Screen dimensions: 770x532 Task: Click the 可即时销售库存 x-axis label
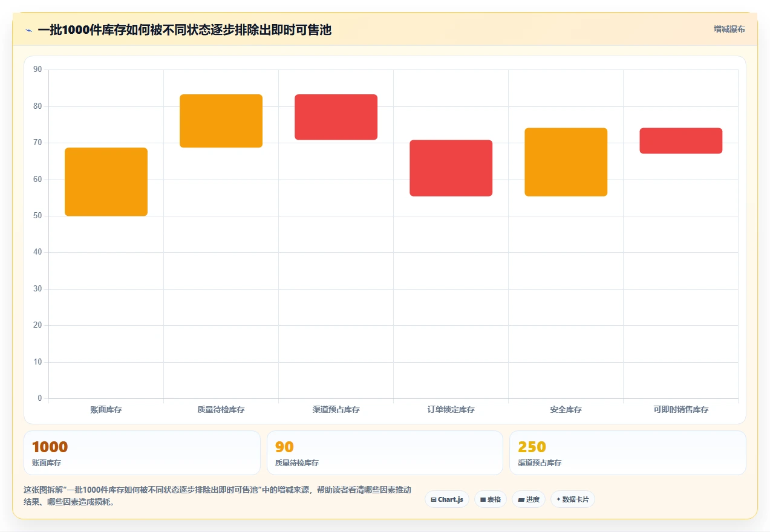680,410
